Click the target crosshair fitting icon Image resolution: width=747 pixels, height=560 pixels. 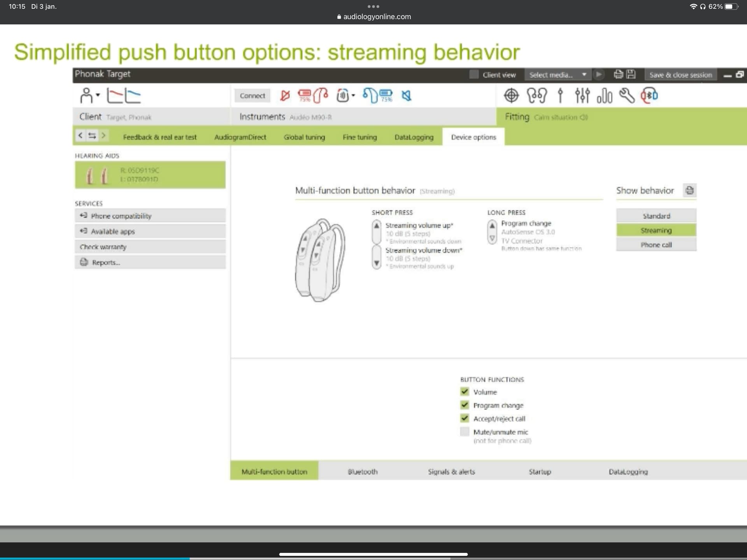tap(511, 95)
